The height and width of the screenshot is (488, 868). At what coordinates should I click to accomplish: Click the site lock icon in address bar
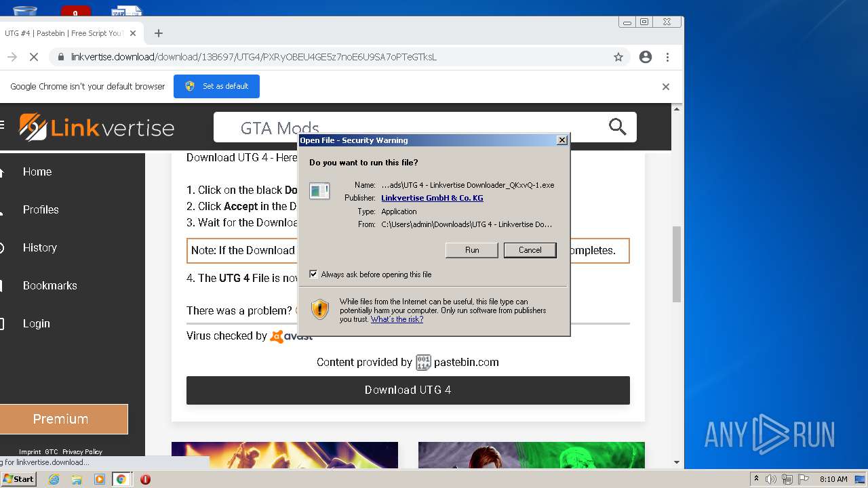61,58
